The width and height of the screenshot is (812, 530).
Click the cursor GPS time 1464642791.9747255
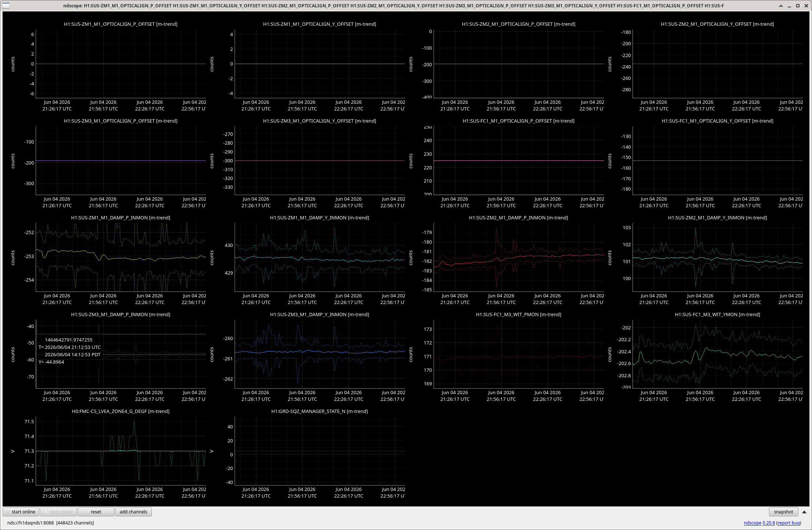click(x=69, y=340)
